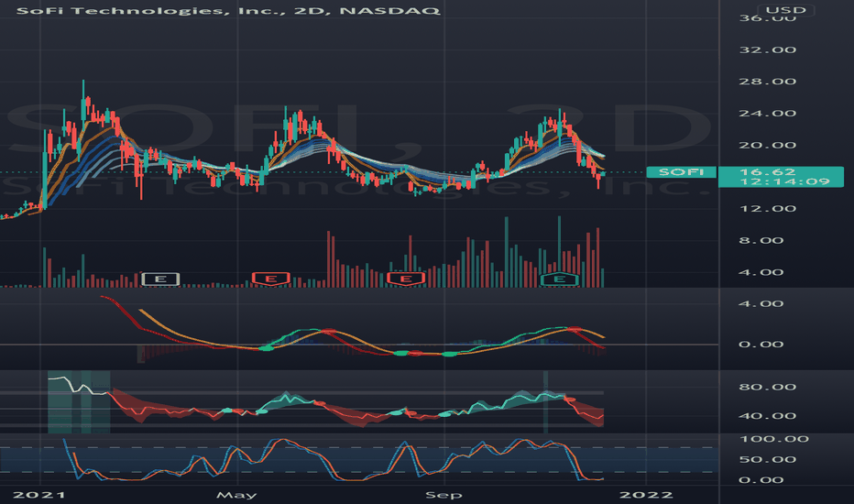Click the 8.00 price axis label
This screenshot has height=504, width=854.
point(761,240)
